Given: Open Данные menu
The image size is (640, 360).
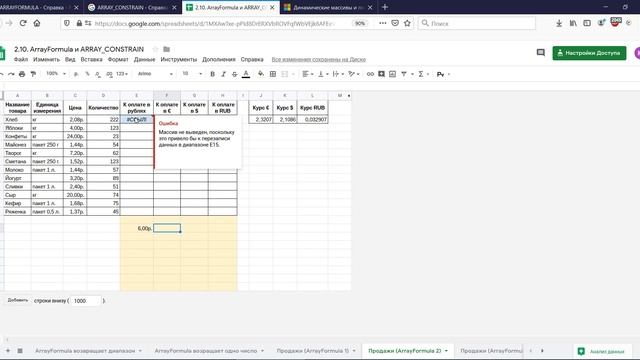Looking at the screenshot, I should tap(144, 60).
